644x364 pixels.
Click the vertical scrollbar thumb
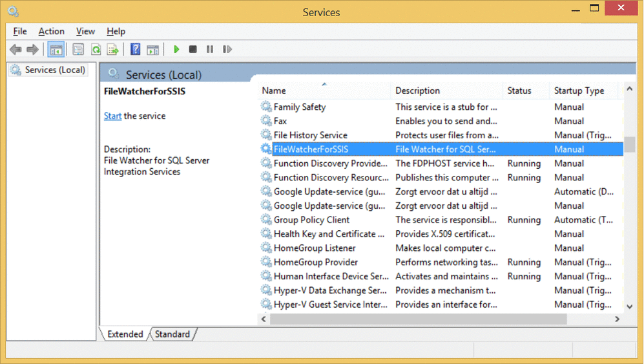pos(630,144)
